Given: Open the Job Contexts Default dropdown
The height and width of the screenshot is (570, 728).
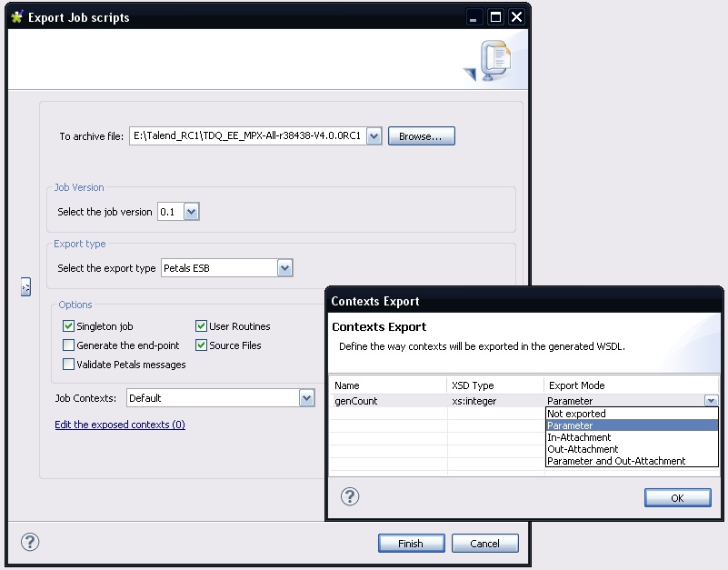Looking at the screenshot, I should 306,398.
